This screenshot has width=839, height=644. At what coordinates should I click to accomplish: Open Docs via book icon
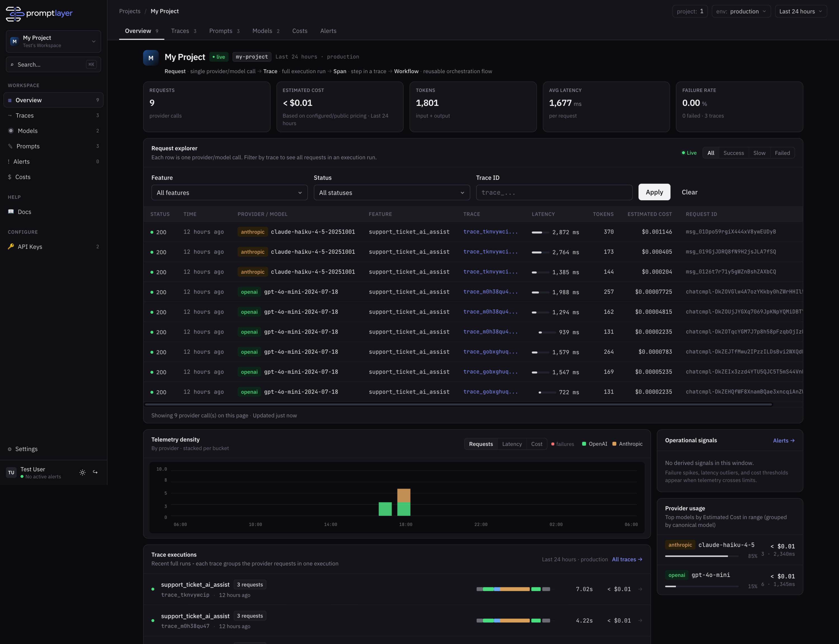[11, 212]
